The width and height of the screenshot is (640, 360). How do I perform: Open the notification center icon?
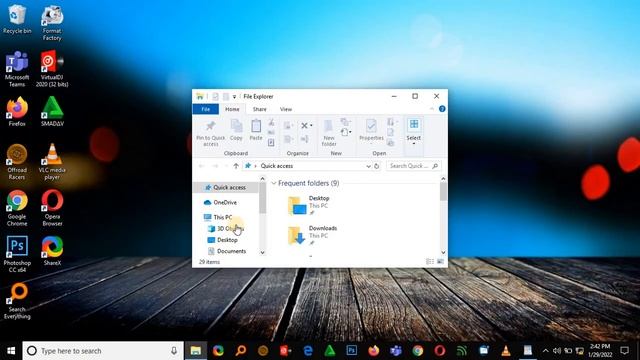[x=624, y=351]
